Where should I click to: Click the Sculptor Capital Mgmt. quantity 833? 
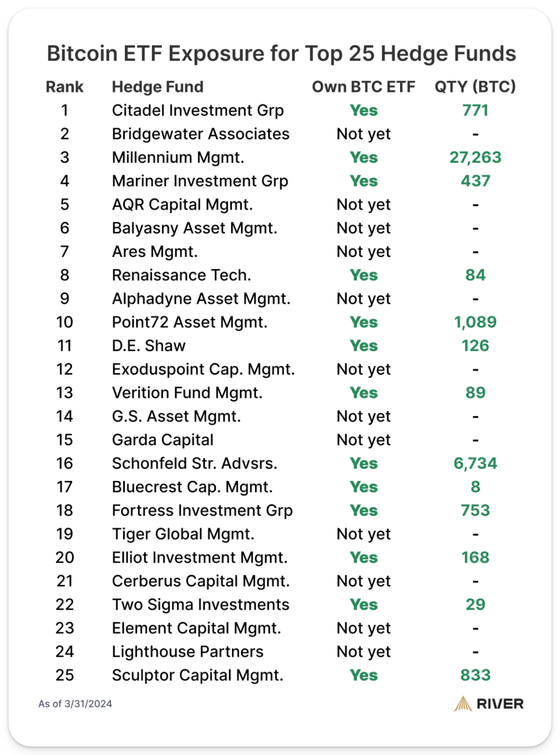click(475, 675)
